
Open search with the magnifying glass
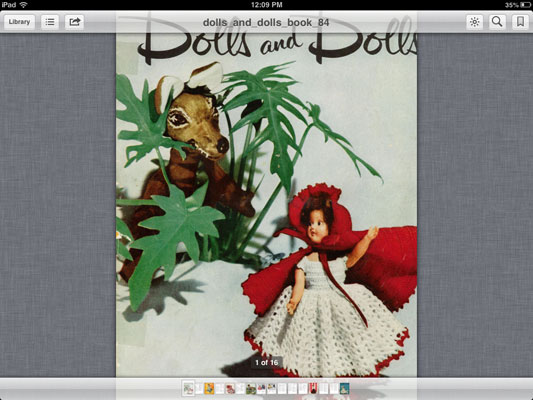click(497, 22)
